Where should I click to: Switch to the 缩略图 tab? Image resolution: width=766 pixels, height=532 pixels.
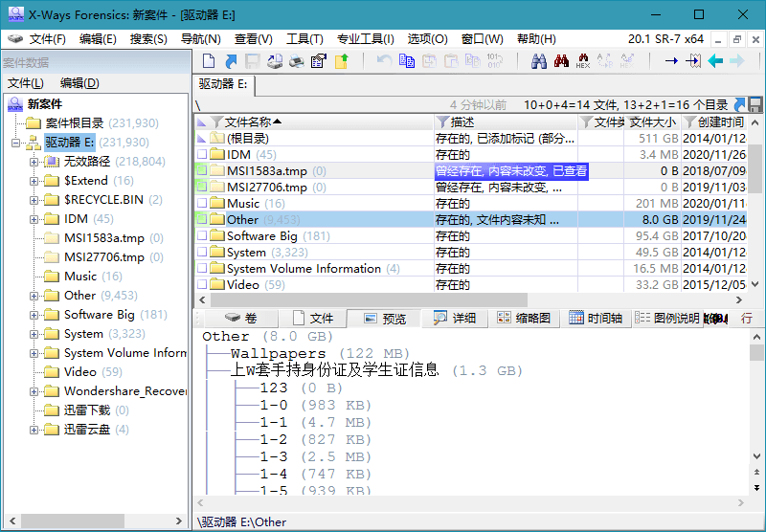[524, 319]
